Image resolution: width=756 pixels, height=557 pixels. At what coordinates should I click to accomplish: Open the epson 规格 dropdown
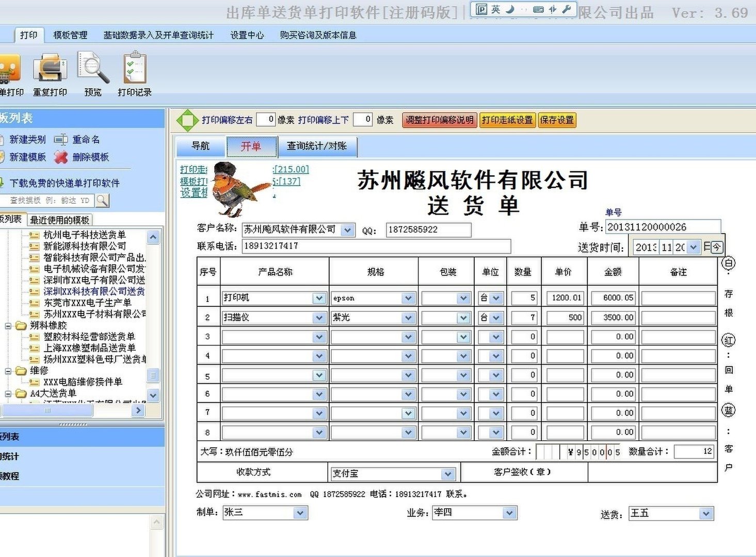pyautogui.click(x=408, y=298)
